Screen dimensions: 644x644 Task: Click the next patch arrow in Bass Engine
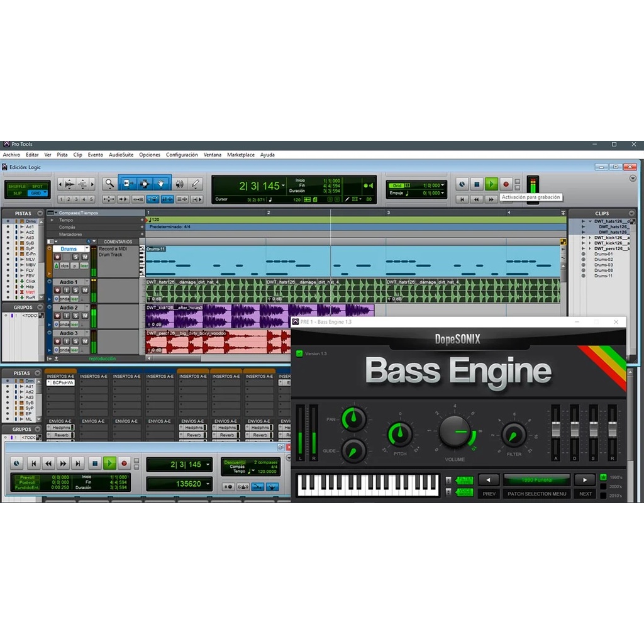click(x=585, y=480)
